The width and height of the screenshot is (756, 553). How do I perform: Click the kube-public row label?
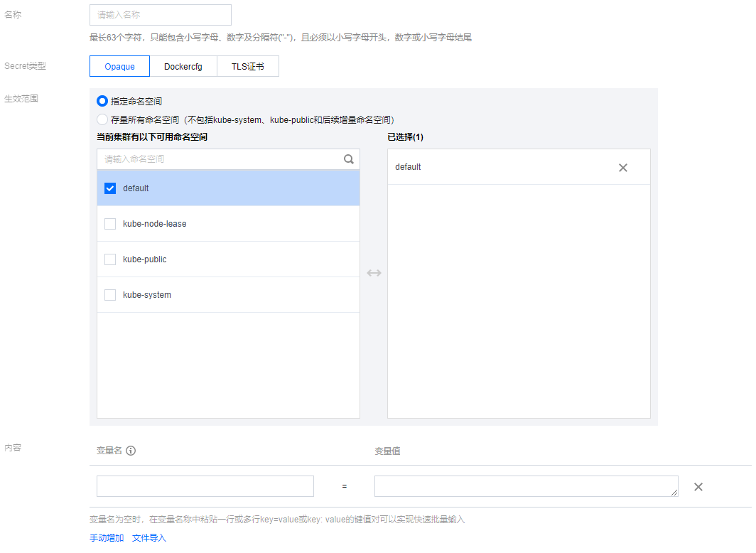(x=145, y=259)
